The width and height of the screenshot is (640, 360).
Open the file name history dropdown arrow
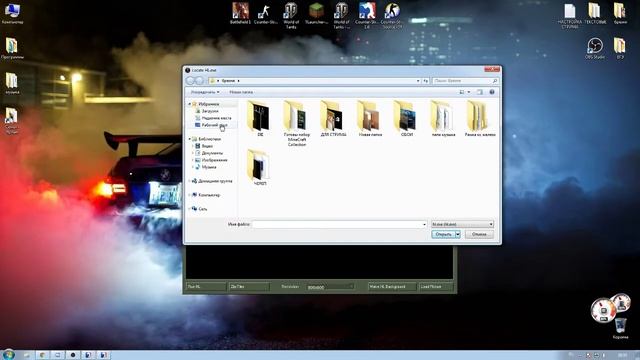424,224
